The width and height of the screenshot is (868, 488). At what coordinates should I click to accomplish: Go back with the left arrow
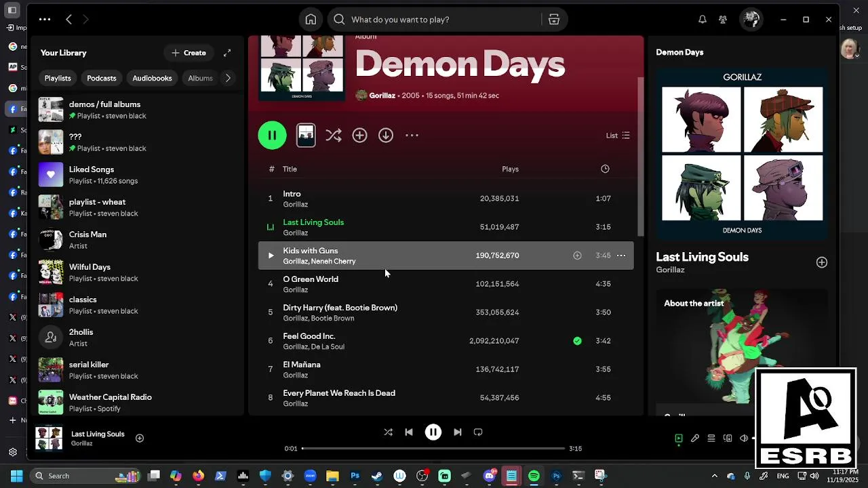pyautogui.click(x=68, y=20)
